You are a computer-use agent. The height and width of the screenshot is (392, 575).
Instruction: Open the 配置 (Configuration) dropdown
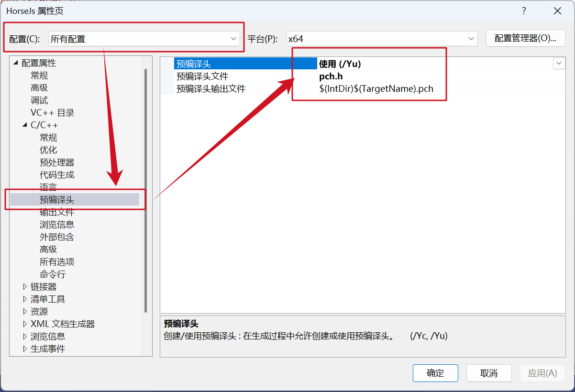click(x=144, y=39)
